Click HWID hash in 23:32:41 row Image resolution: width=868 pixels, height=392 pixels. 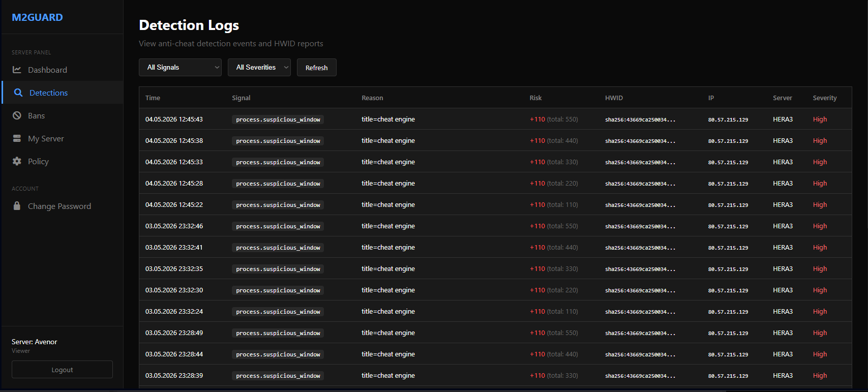pyautogui.click(x=640, y=248)
